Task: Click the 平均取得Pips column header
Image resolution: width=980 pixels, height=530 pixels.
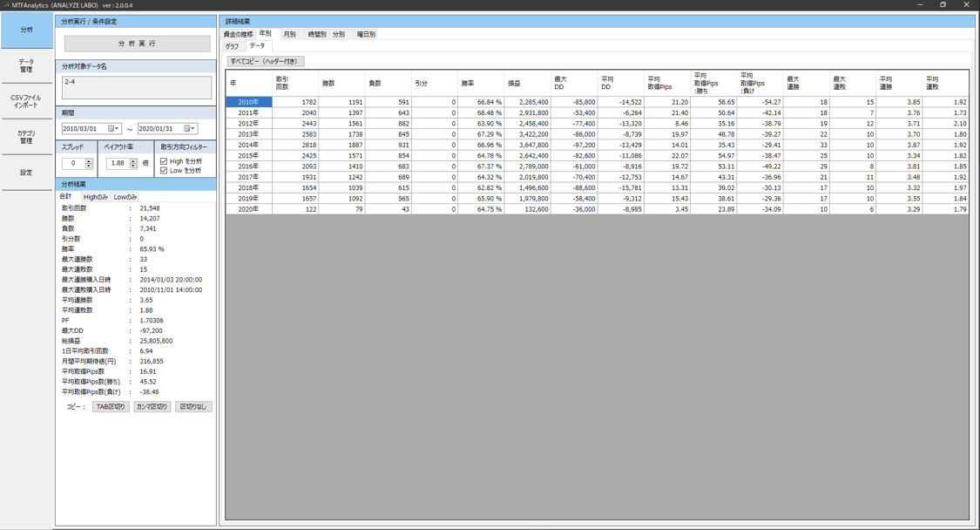Action: 667,83
